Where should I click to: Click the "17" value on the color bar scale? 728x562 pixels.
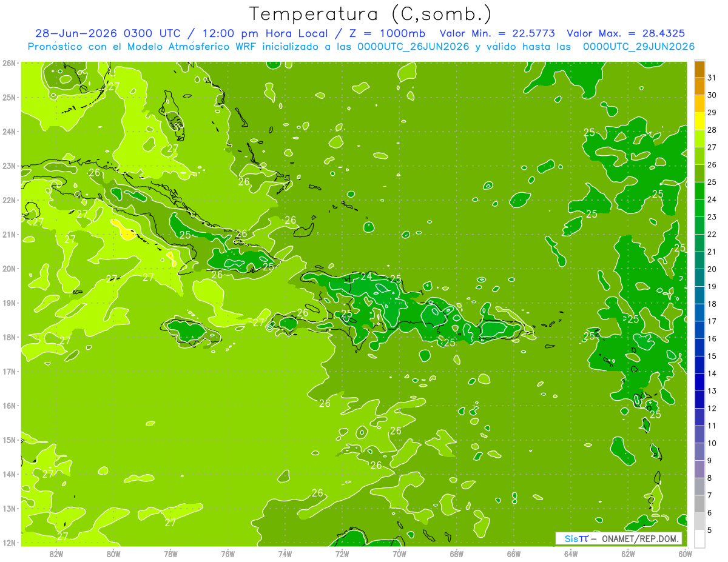(x=712, y=321)
